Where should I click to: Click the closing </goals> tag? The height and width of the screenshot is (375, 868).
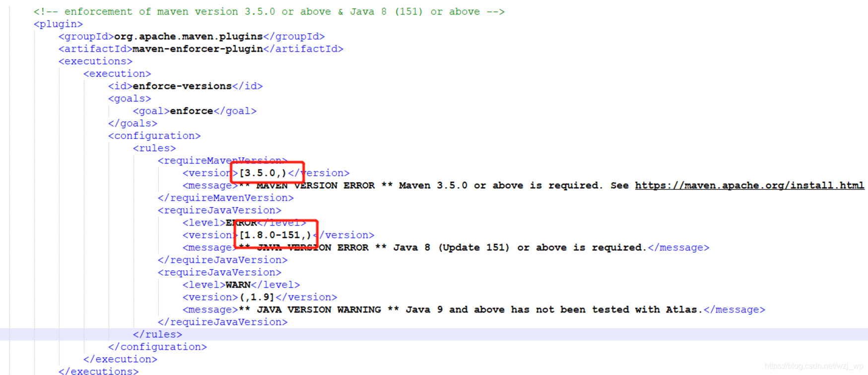pyautogui.click(x=133, y=123)
